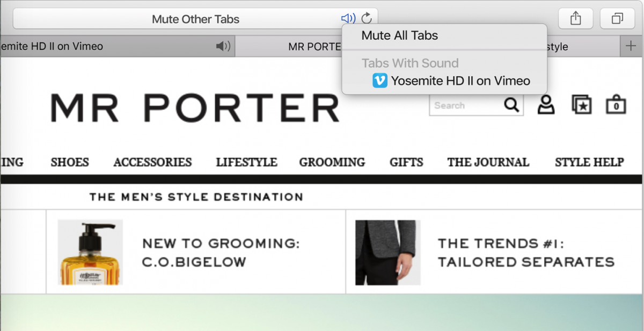View the shopping bag icon
Screen dimensions: 644x331
pyautogui.click(x=616, y=105)
